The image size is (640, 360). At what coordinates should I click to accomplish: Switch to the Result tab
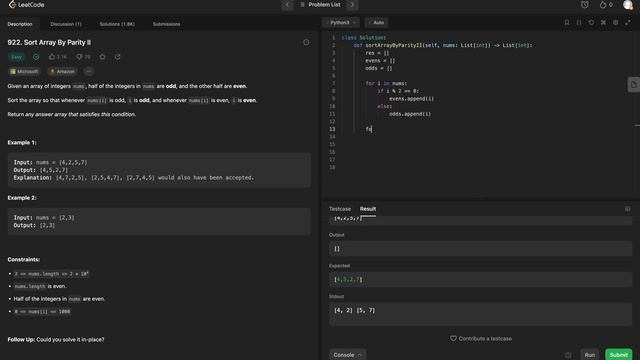(368, 209)
